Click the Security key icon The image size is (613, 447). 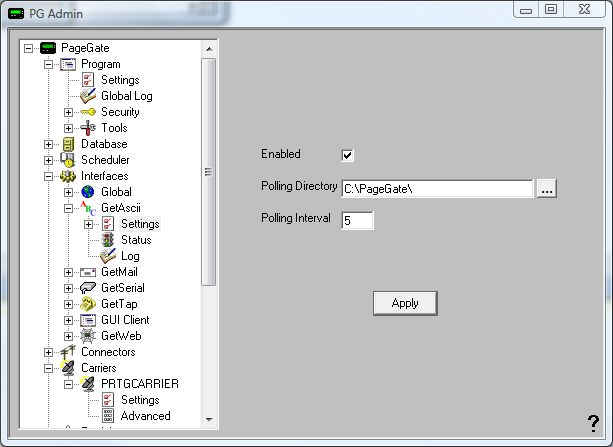pyautogui.click(x=88, y=112)
